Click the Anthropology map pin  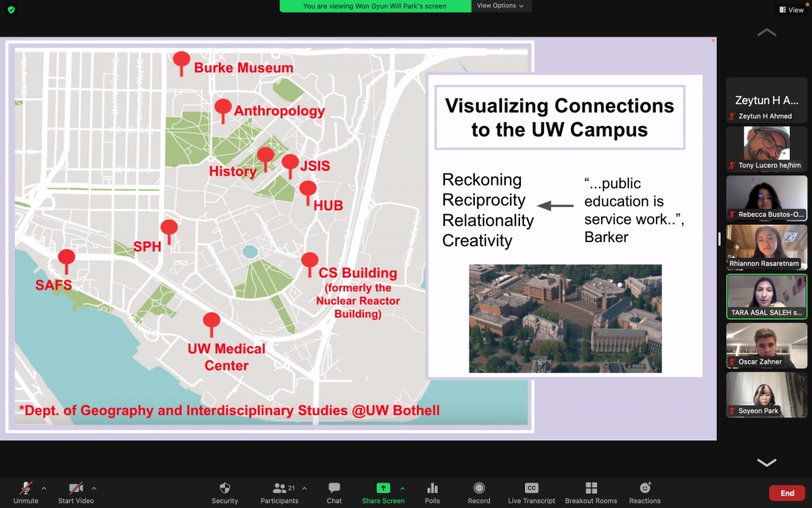point(223,110)
